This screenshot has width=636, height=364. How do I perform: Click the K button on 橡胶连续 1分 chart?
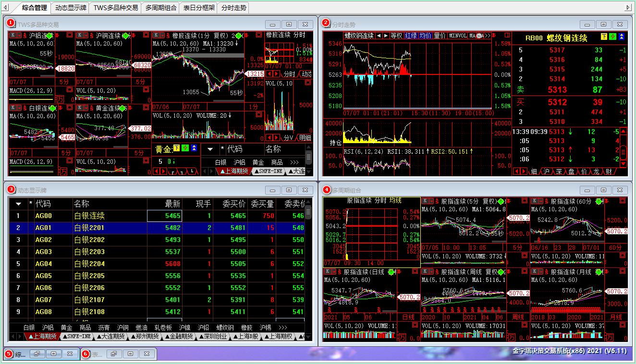click(157, 35)
